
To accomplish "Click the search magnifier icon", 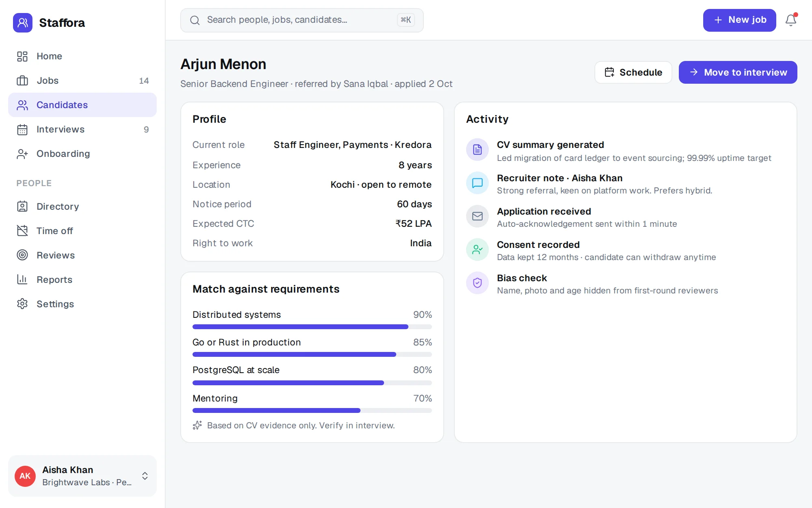I will point(195,20).
